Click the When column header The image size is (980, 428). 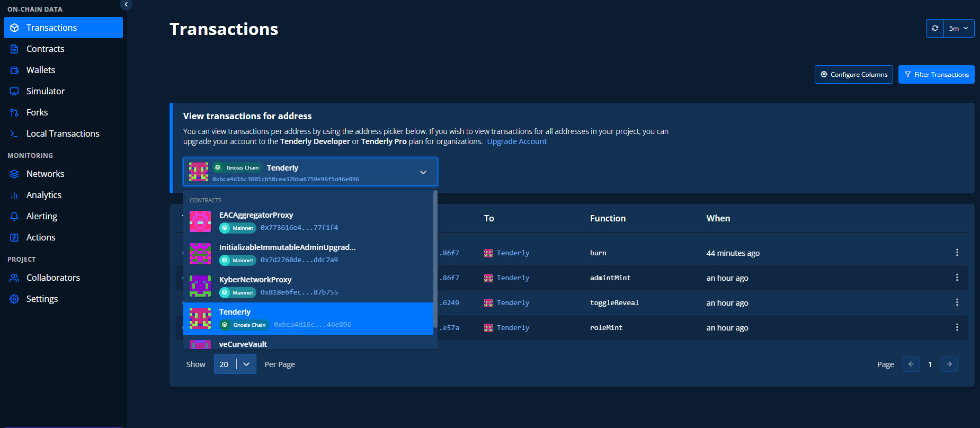718,218
